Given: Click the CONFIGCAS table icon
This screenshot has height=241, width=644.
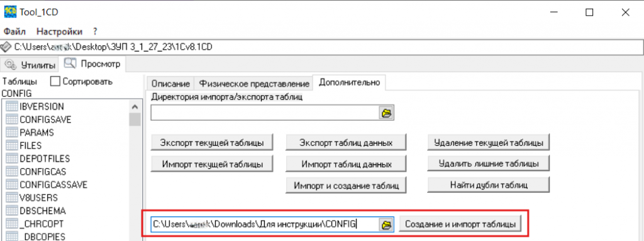Looking at the screenshot, I should pyautogui.click(x=12, y=172).
